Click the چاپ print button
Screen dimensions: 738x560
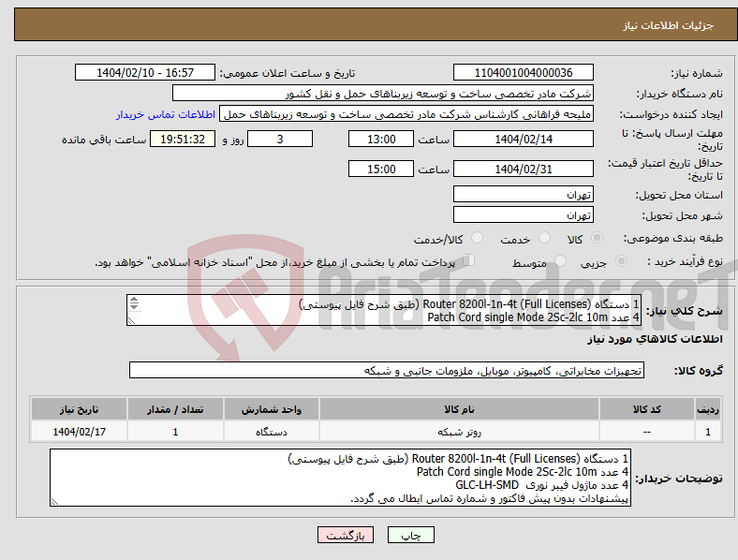tap(411, 536)
